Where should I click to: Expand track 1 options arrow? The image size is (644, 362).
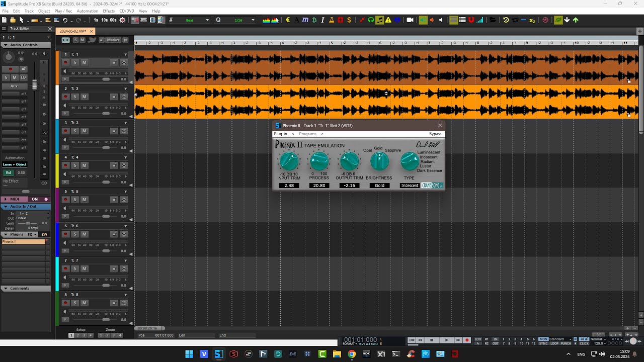tap(126, 54)
